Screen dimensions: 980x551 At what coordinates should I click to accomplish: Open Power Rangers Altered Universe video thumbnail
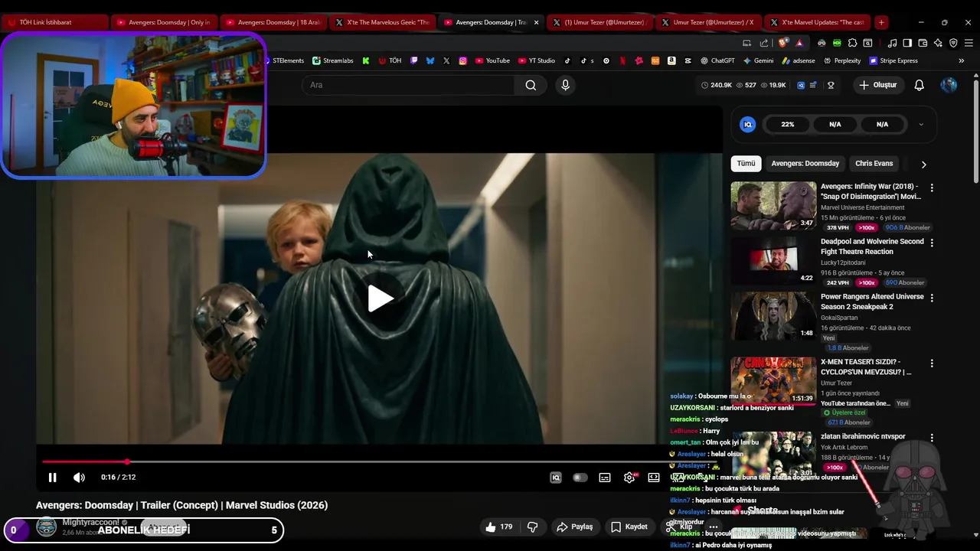pyautogui.click(x=773, y=315)
